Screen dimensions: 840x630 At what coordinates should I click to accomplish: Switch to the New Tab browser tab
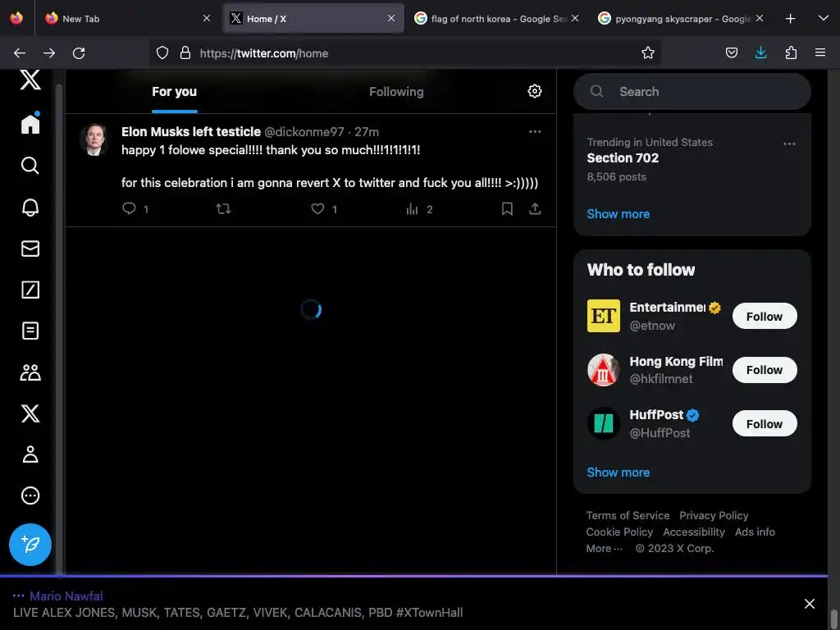click(x=127, y=19)
